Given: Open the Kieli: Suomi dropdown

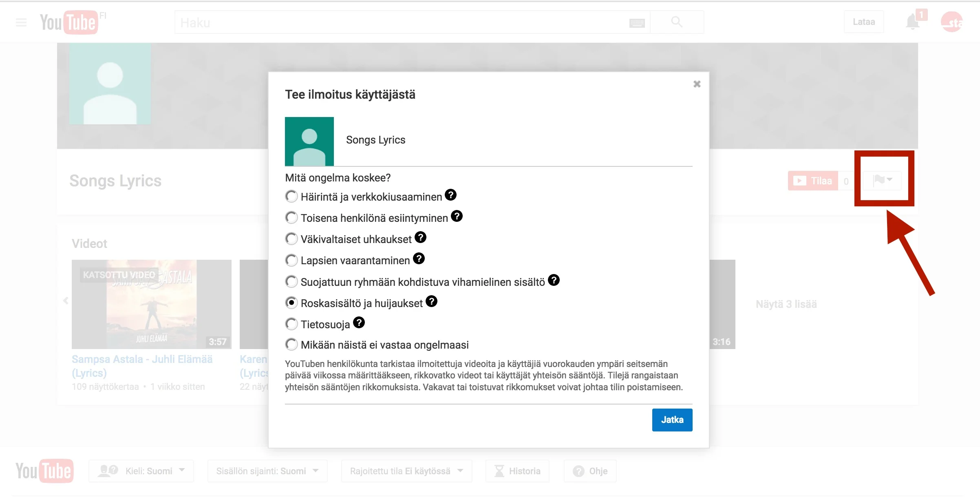Looking at the screenshot, I should [141, 471].
